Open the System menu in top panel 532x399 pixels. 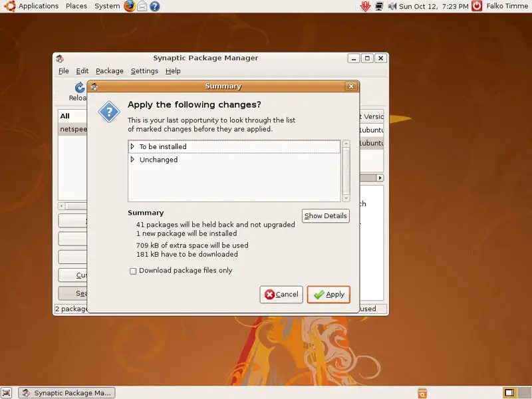pyautogui.click(x=107, y=6)
